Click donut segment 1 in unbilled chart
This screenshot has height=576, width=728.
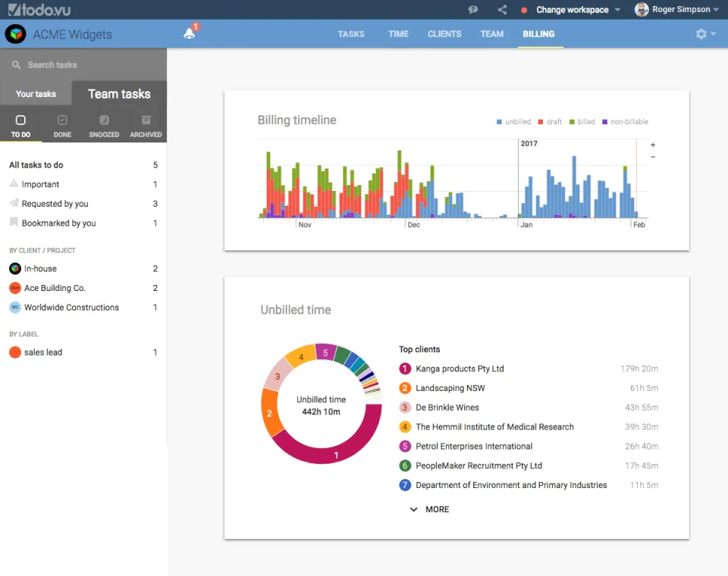336,455
